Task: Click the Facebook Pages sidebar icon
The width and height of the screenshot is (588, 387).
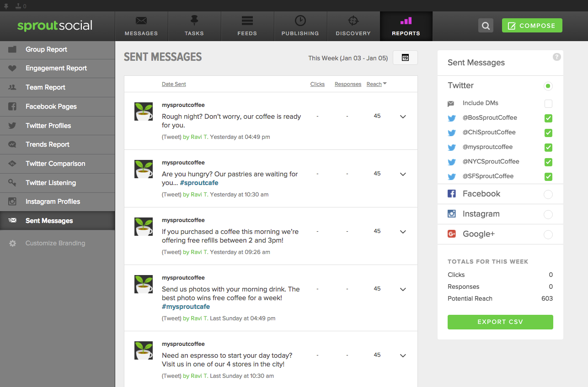Action: pyautogui.click(x=12, y=106)
